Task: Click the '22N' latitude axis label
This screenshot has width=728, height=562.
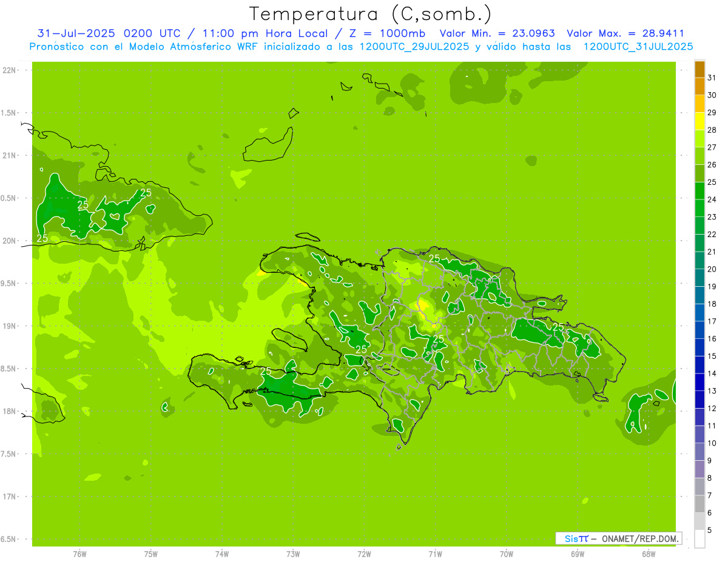Action: pyautogui.click(x=8, y=70)
